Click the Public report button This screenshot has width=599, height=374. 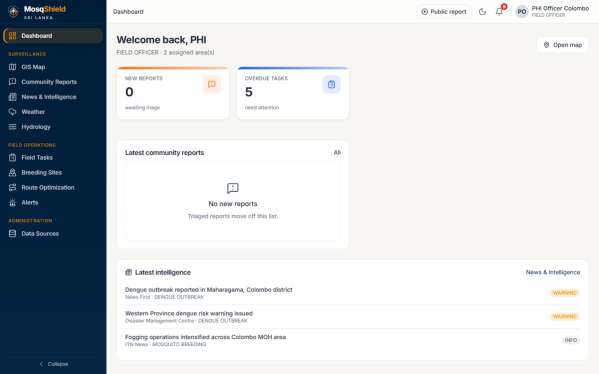[x=444, y=12]
